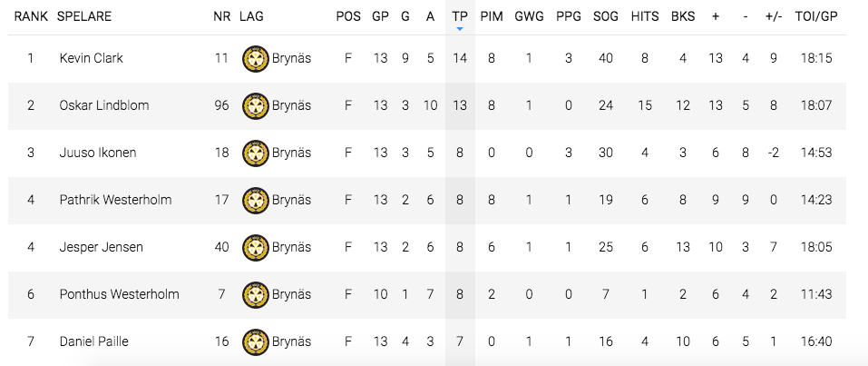
Task: Click the blue sort arrow under TP
Action: click(x=460, y=29)
